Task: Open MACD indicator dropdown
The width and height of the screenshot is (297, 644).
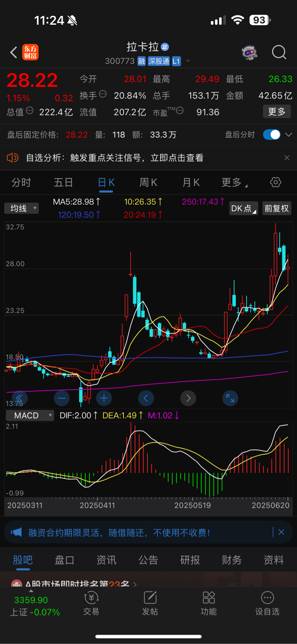Action: [30, 415]
